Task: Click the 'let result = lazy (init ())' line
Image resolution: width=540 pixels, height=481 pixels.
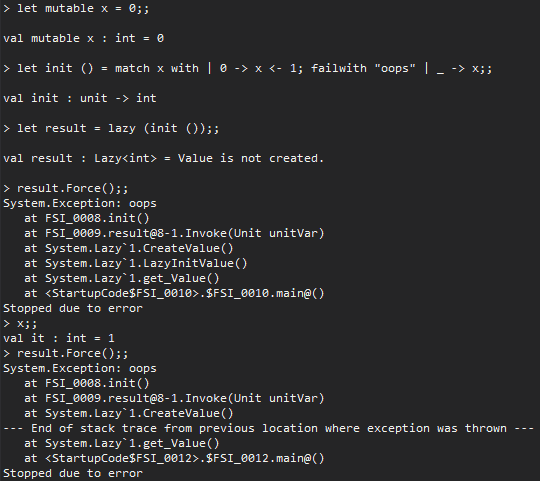Action: coord(111,128)
